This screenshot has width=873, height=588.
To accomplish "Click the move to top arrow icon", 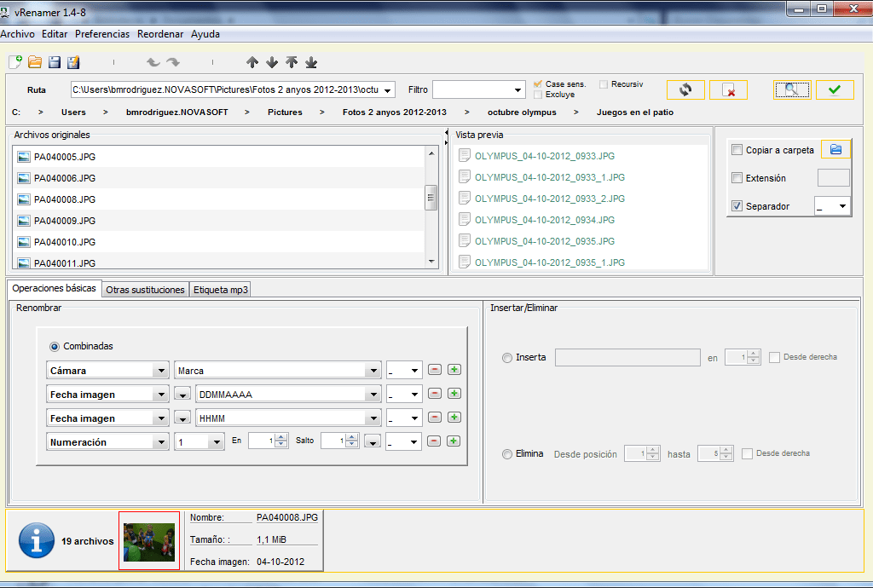I will coord(292,62).
